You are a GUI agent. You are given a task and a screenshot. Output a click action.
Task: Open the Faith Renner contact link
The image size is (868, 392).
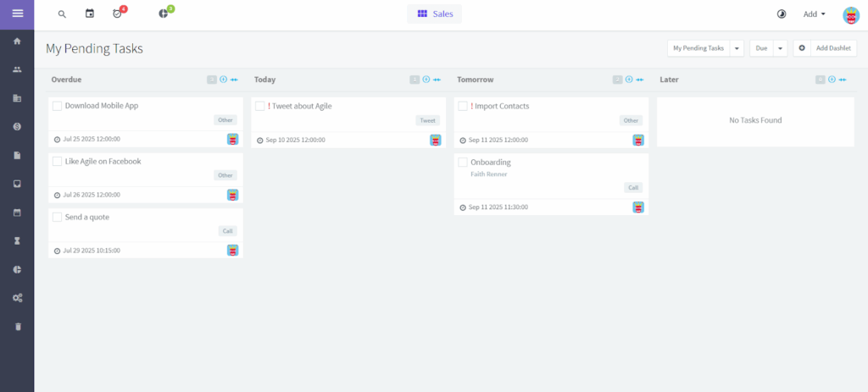pyautogui.click(x=488, y=174)
